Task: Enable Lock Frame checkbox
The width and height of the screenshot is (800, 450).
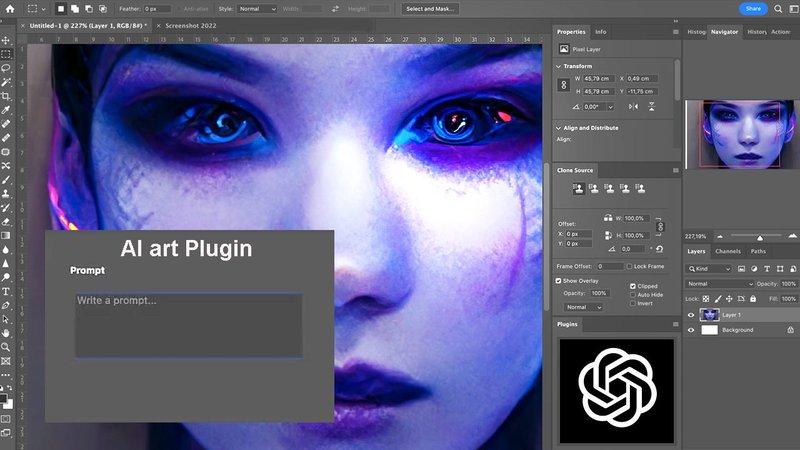Action: (629, 266)
